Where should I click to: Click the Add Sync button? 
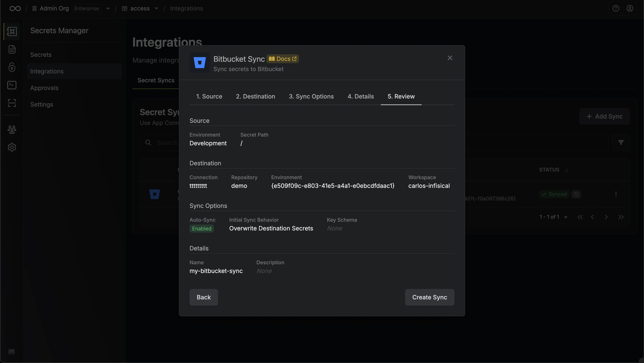[605, 116]
